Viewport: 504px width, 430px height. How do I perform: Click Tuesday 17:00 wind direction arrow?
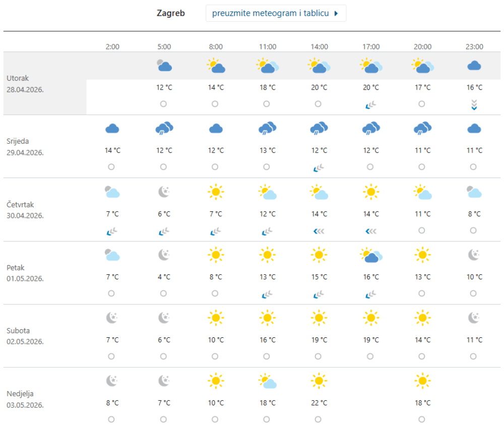pos(371,104)
